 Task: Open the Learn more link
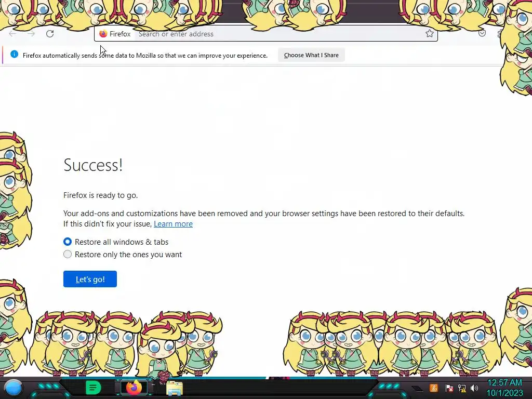click(173, 224)
